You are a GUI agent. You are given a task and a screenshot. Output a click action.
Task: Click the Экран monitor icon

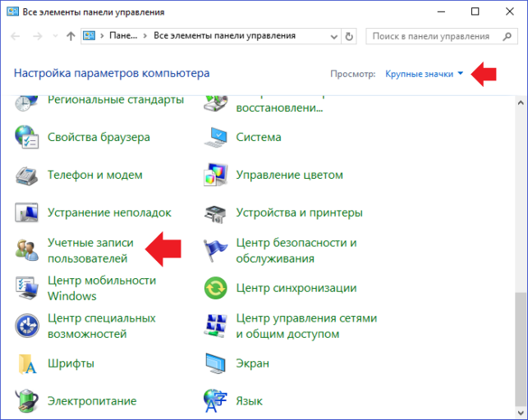point(215,363)
